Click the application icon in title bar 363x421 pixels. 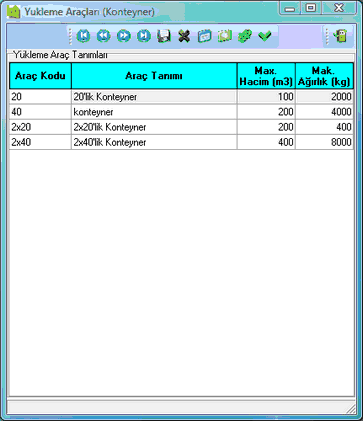pyautogui.click(x=14, y=12)
